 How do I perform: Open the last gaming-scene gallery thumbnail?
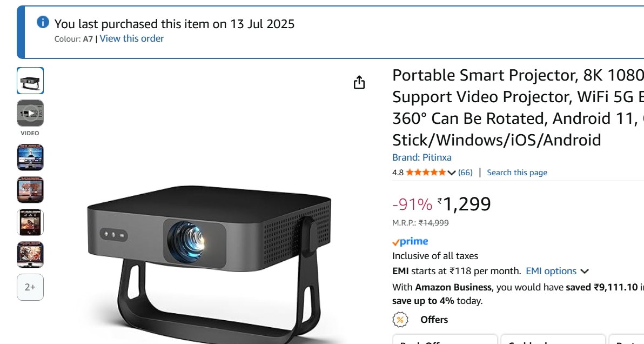coord(30,254)
